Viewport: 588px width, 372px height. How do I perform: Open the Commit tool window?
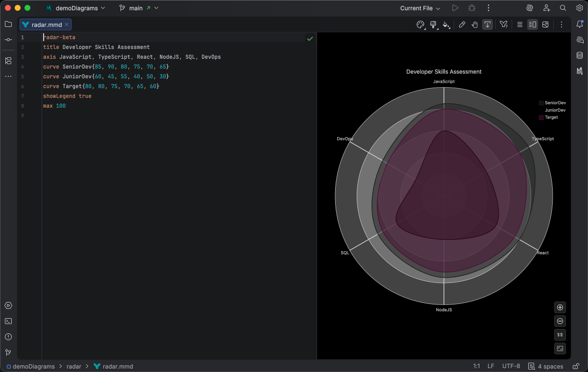click(8, 40)
